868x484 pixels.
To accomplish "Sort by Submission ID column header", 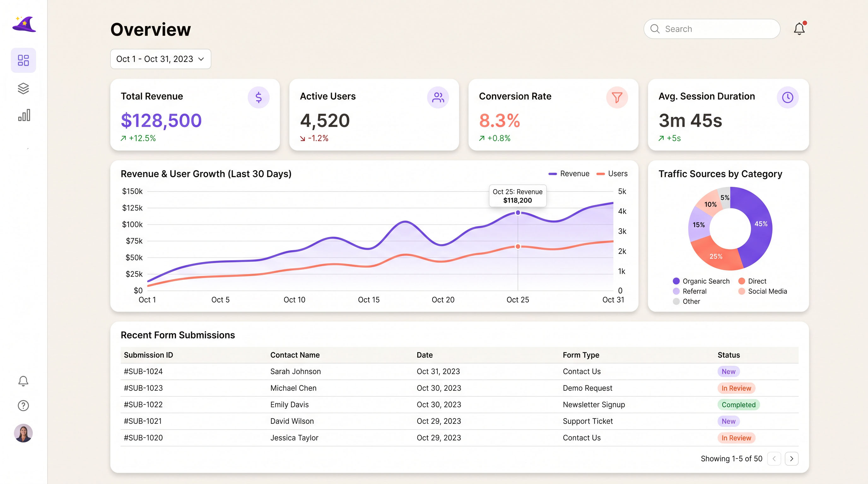I will (148, 355).
